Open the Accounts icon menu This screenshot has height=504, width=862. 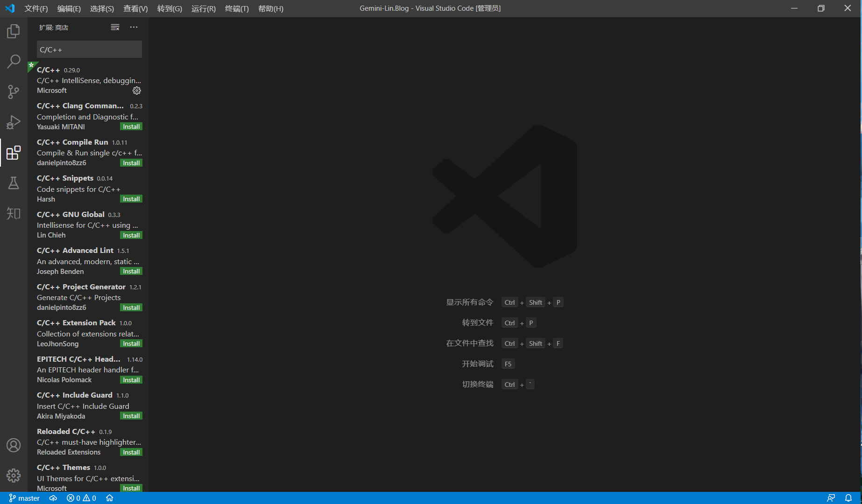point(14,445)
